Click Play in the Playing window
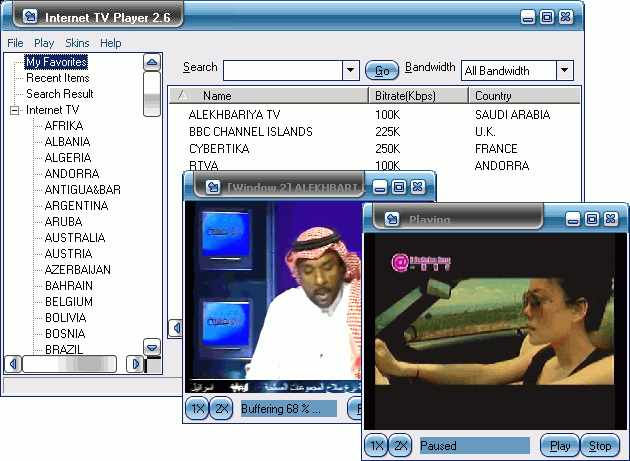 [x=560, y=445]
